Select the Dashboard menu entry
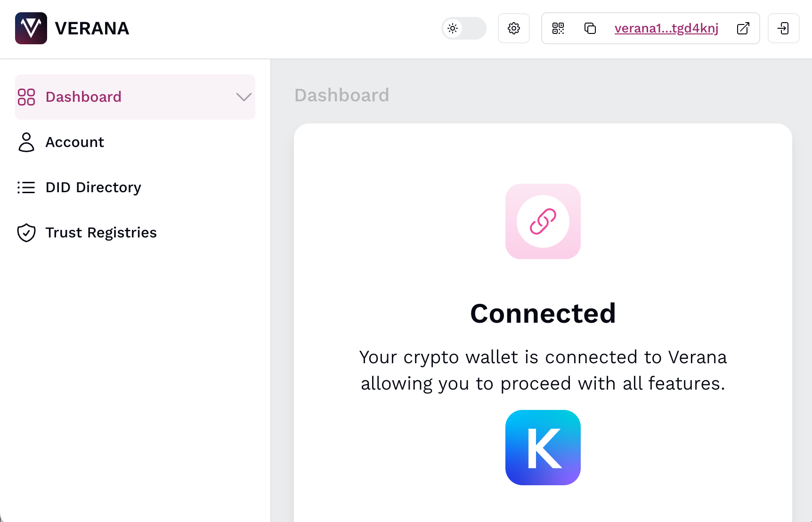 click(x=83, y=97)
